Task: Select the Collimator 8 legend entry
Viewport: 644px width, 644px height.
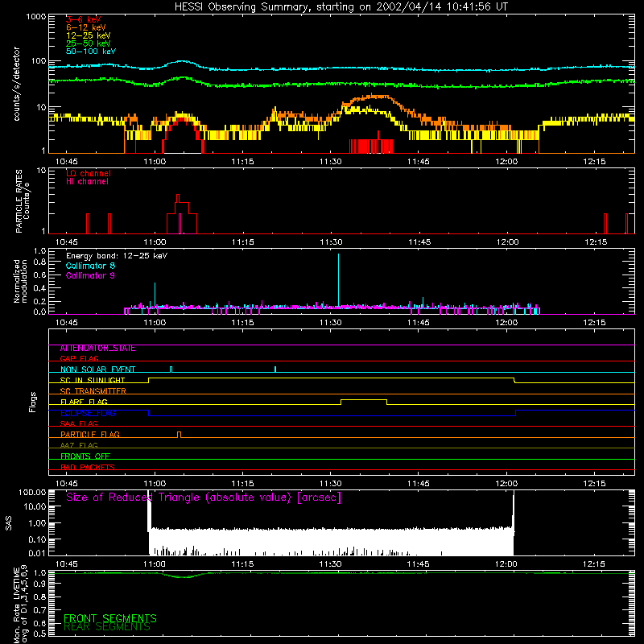Action: point(90,266)
